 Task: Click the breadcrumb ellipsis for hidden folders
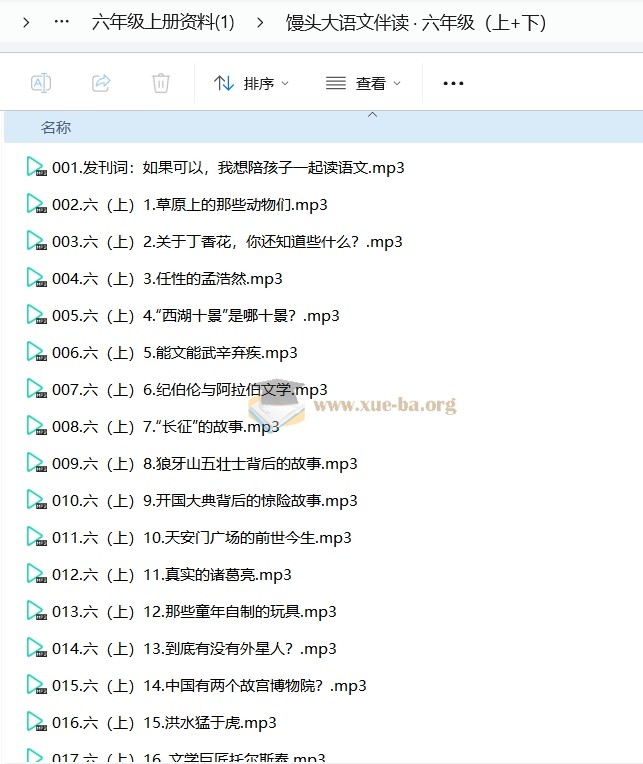click(61, 22)
